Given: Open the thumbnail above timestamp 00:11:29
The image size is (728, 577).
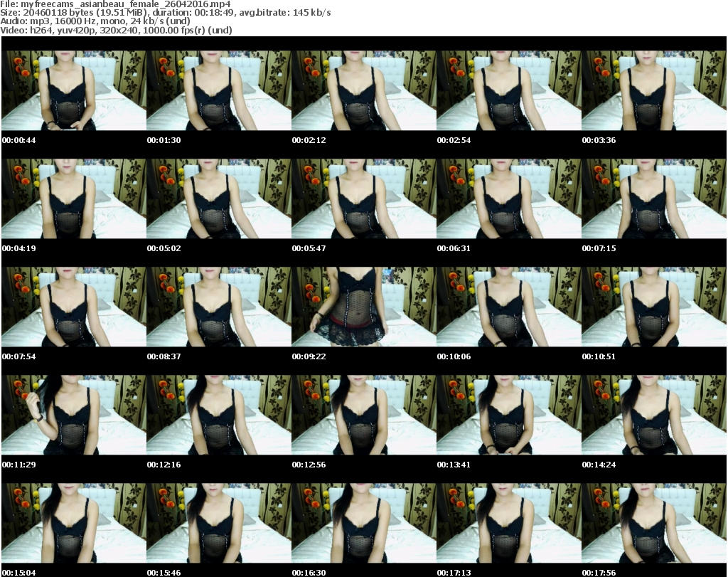Looking at the screenshot, I should coord(74,415).
